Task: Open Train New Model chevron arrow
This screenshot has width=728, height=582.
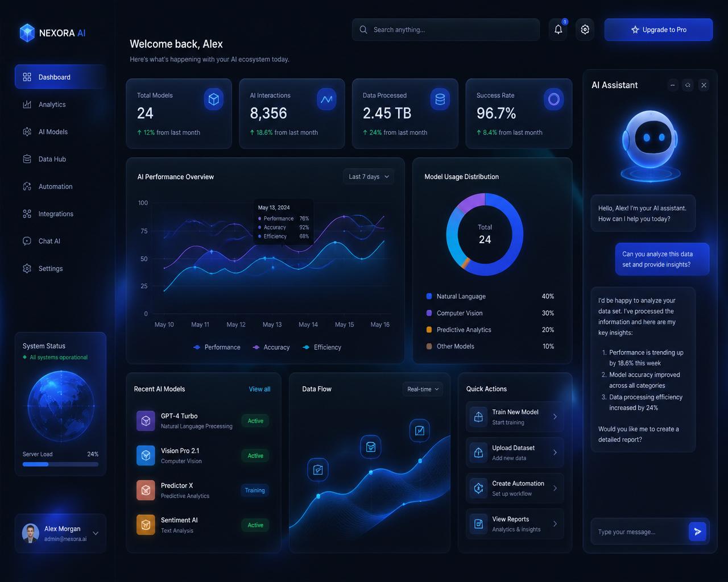Action: coord(555,417)
